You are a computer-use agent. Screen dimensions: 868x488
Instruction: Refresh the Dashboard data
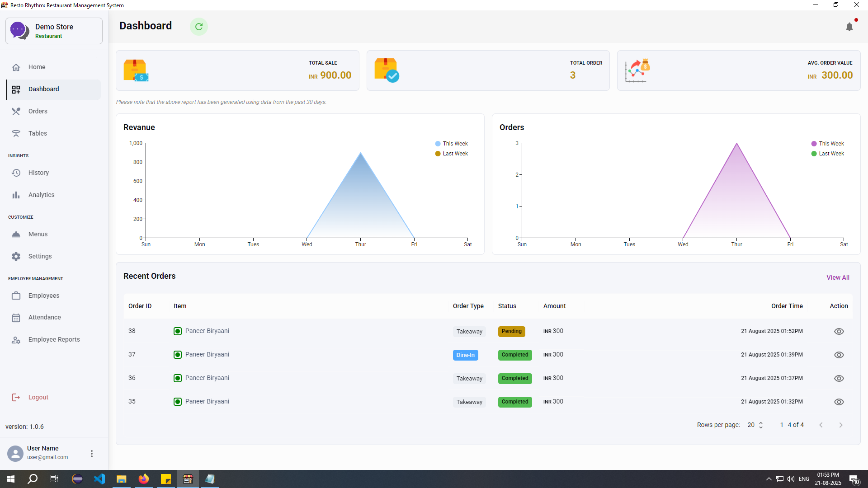coord(199,27)
